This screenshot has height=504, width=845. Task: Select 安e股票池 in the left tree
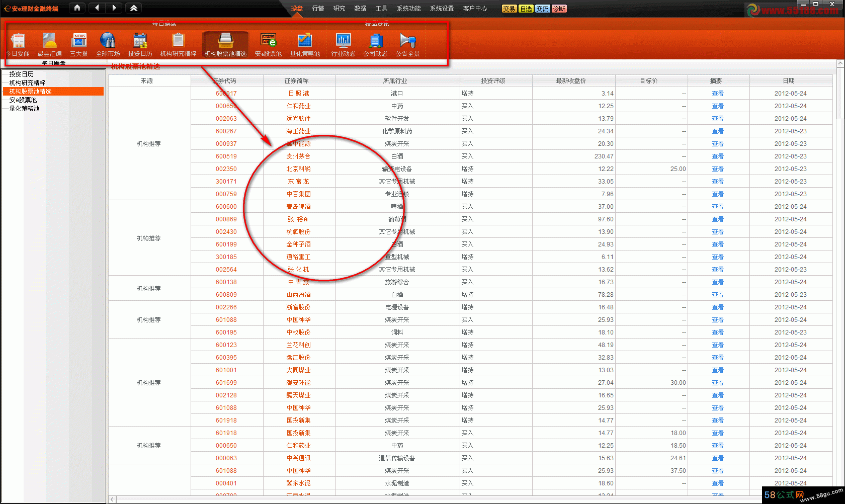pos(23,100)
